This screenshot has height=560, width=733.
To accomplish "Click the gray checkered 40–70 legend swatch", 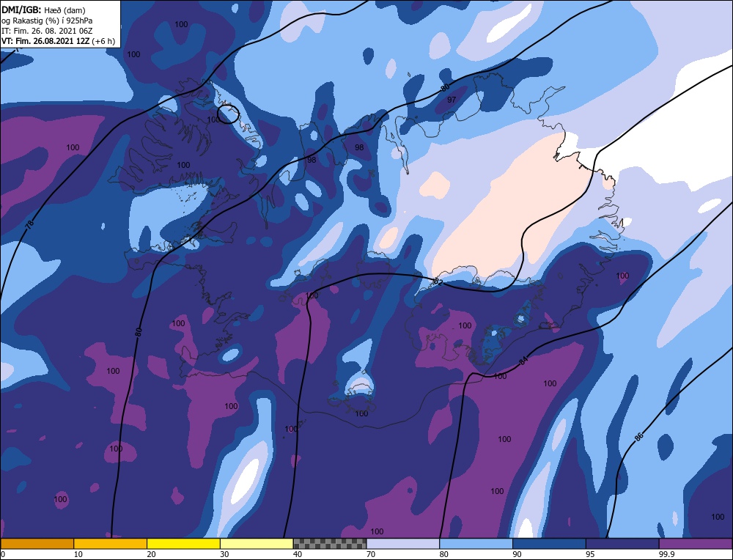I will tap(330, 544).
